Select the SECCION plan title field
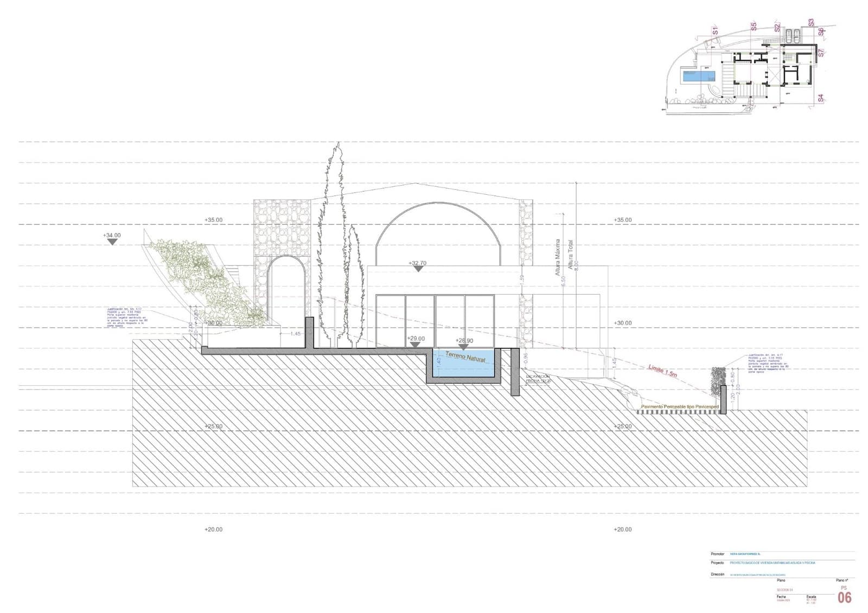Image resolution: width=868 pixels, height=613 pixels. tap(784, 589)
